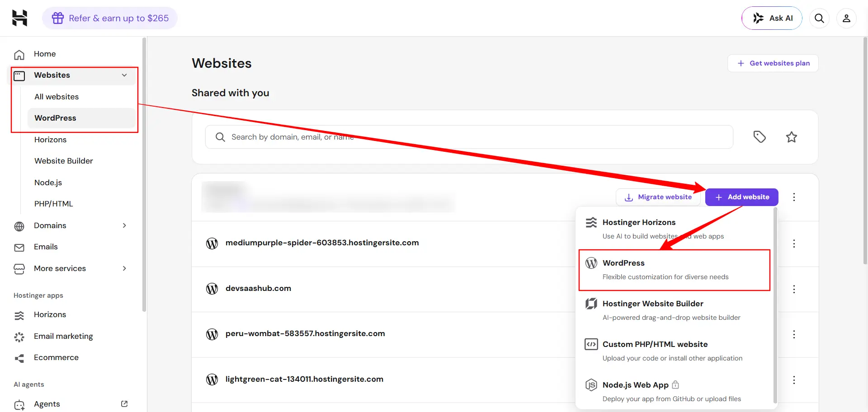Click the Migrate website button
This screenshot has width=868, height=412.
click(658, 197)
